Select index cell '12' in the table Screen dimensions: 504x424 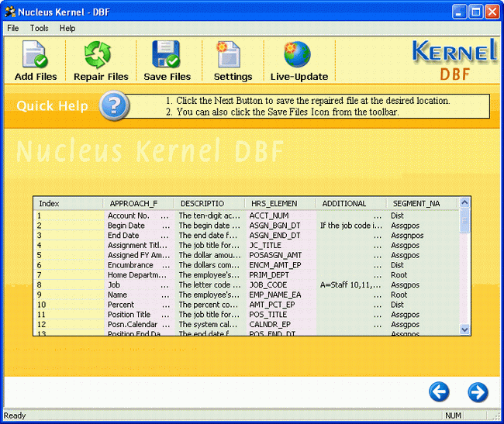coord(69,325)
